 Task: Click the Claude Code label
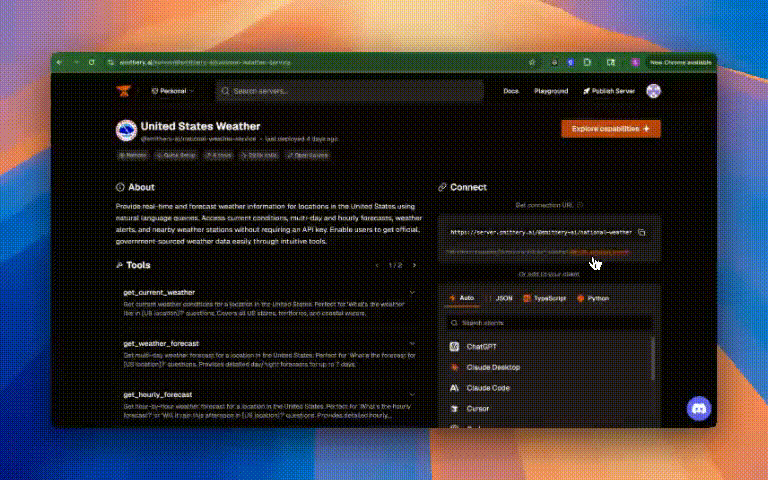pyautogui.click(x=488, y=388)
